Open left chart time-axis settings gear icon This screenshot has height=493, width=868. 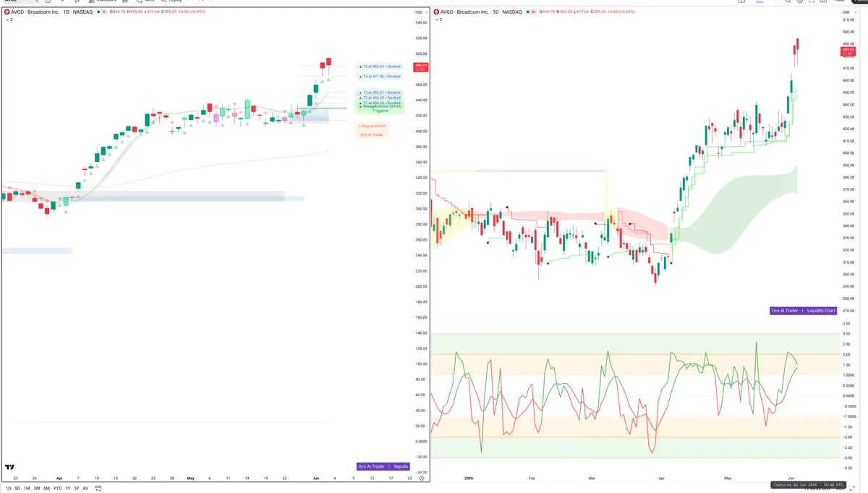422,479
